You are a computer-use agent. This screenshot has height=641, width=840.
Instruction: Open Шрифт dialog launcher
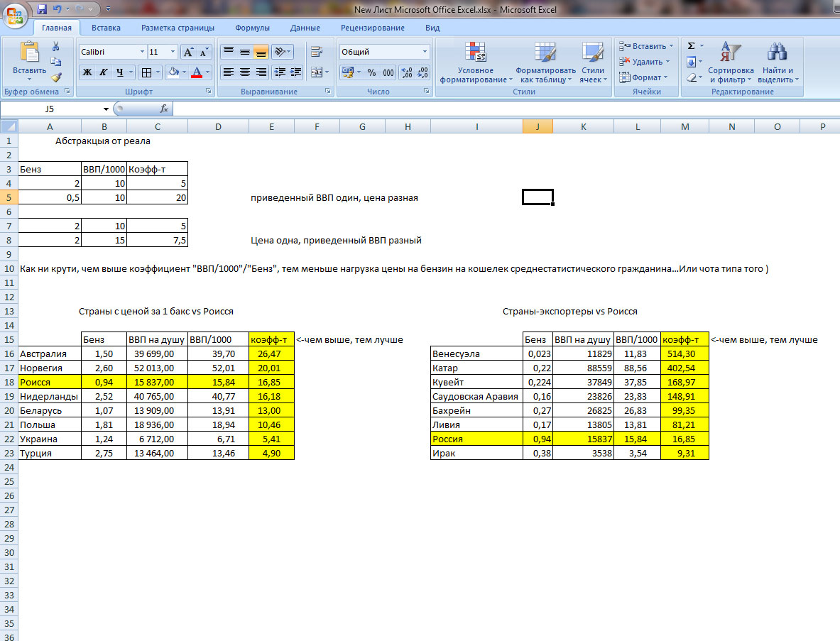click(x=208, y=92)
